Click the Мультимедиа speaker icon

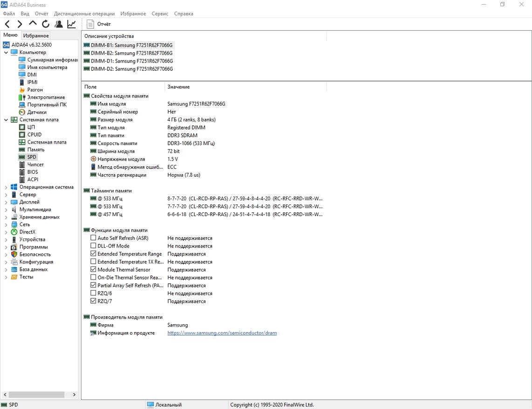click(14, 210)
